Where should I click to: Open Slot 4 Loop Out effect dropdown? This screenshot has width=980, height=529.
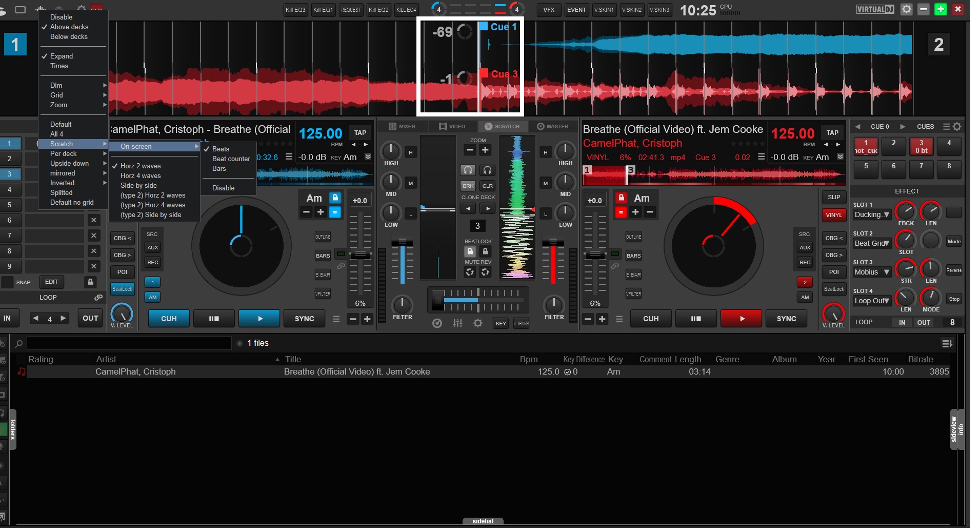[x=872, y=301]
